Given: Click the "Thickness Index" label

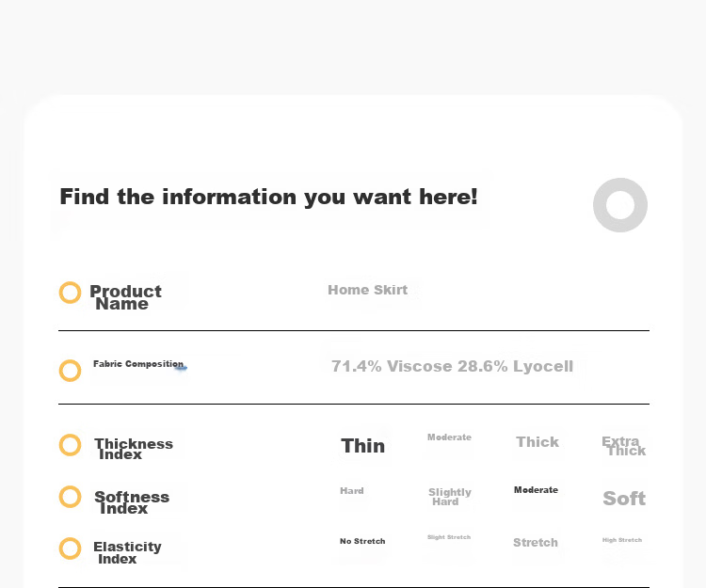Looking at the screenshot, I should (x=134, y=449).
